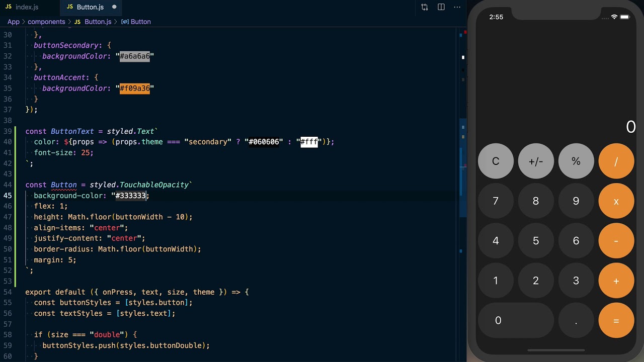644x362 pixels.
Task: Click line number 45 in gutter
Action: [x=8, y=196]
